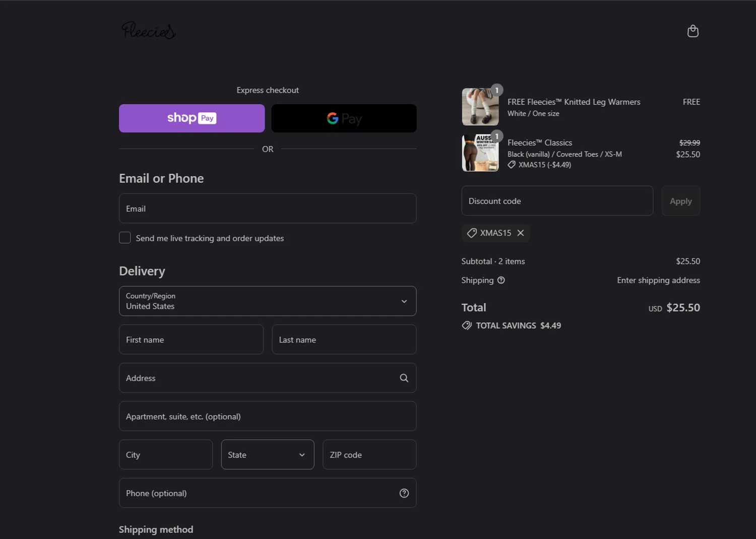Open the phone help question icon
Screen dimensions: 756x539
coord(404,493)
